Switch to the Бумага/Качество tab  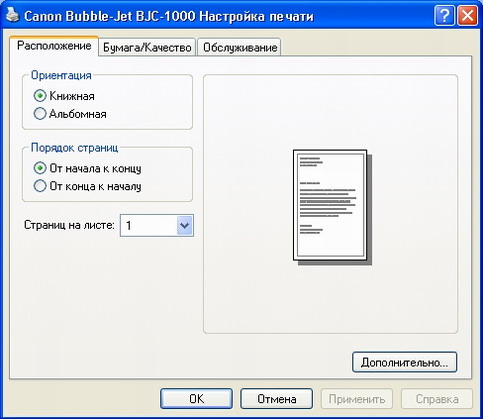tap(147, 47)
